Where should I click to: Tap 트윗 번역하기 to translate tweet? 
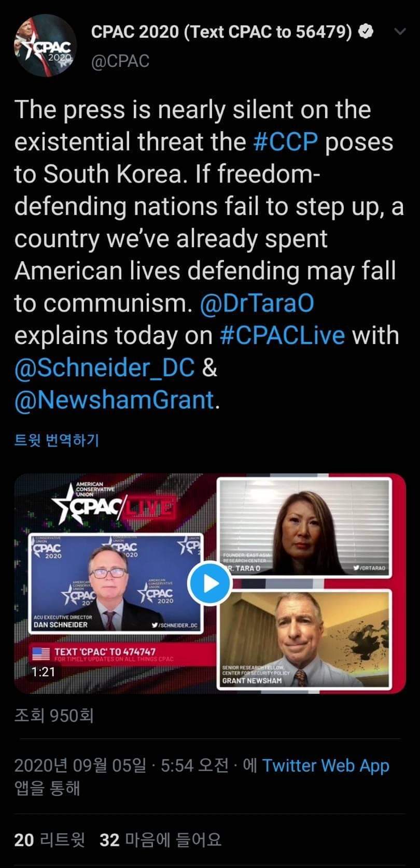[x=57, y=440]
